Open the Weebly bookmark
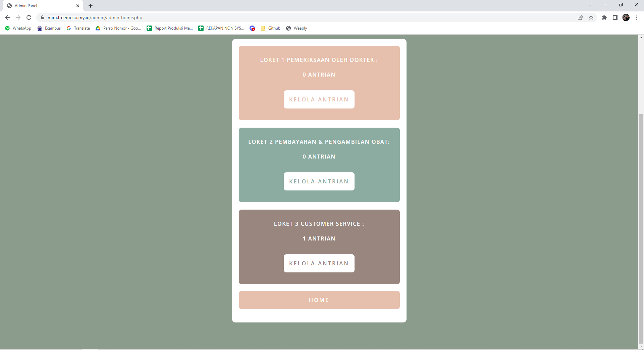 click(297, 28)
